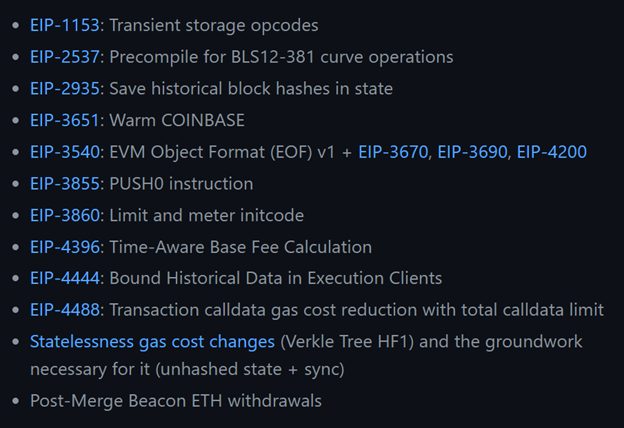
Task: Click the PUSH0 instruction text
Action: (x=181, y=184)
